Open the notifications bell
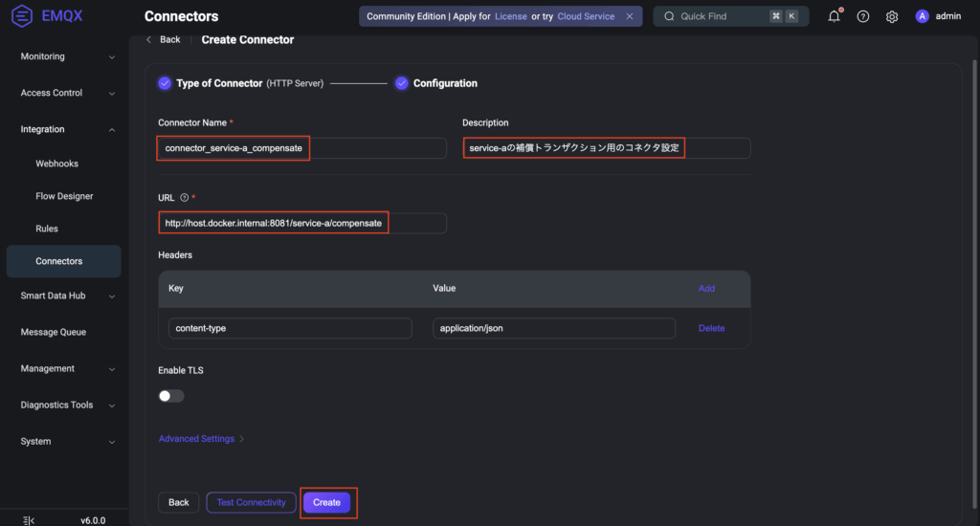 834,16
